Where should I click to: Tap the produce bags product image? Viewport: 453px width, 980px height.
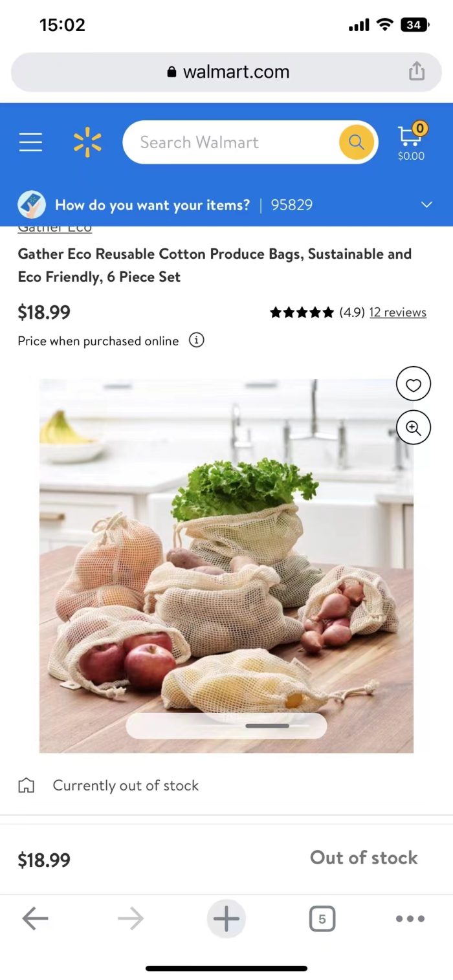tap(226, 566)
